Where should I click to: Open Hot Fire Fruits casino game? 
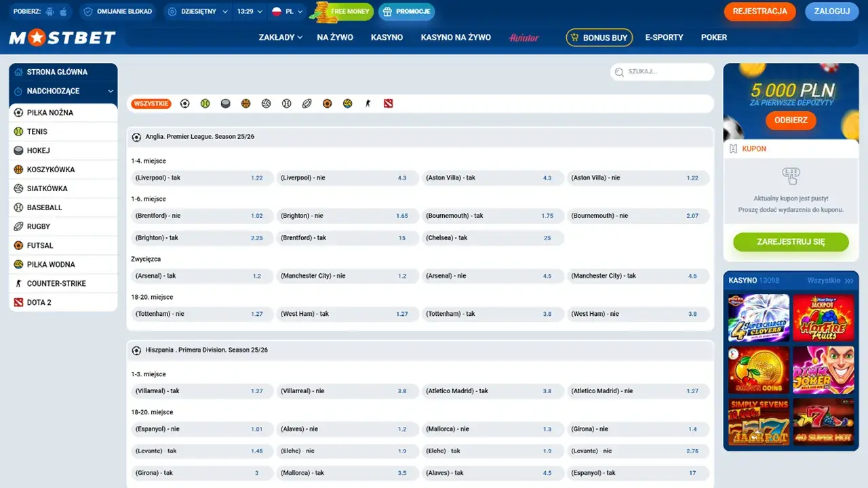(823, 318)
